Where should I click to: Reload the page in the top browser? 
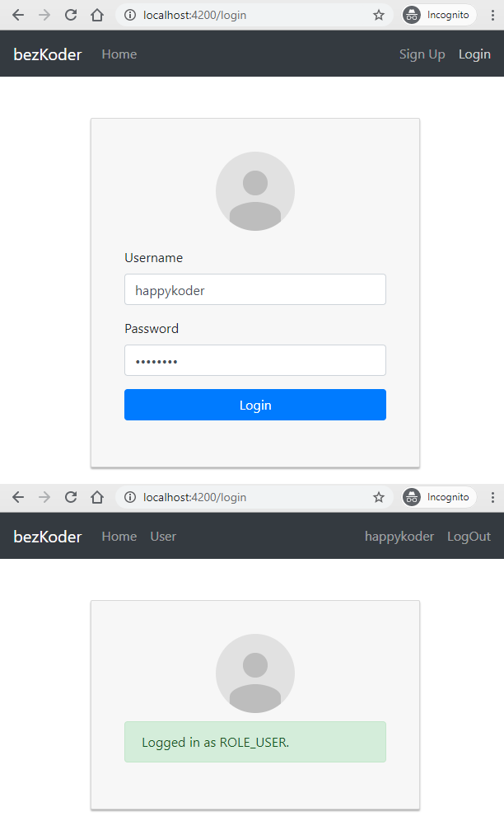pyautogui.click(x=71, y=15)
